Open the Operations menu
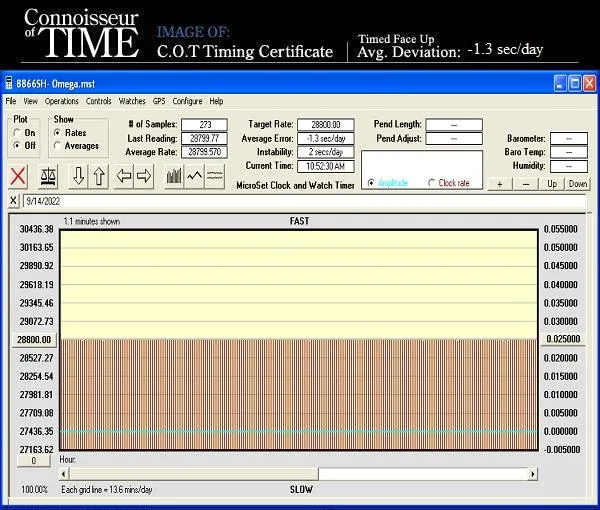600x510 pixels. click(62, 101)
